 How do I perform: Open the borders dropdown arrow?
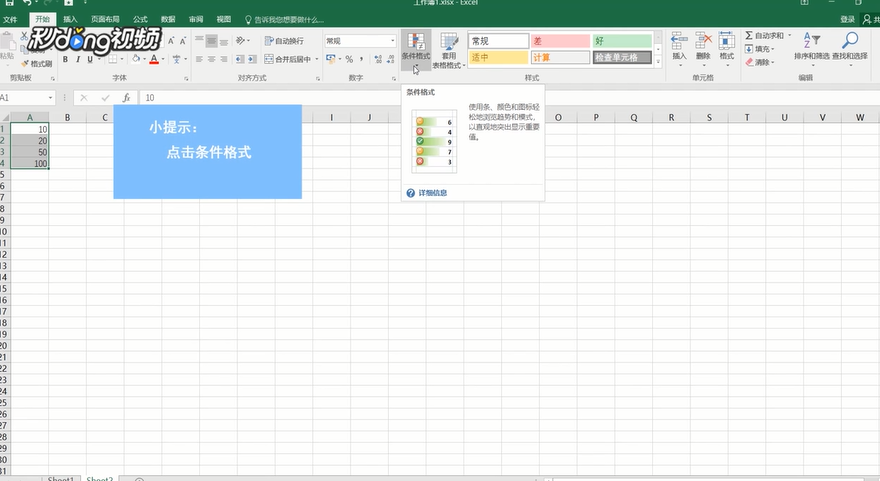click(x=121, y=59)
